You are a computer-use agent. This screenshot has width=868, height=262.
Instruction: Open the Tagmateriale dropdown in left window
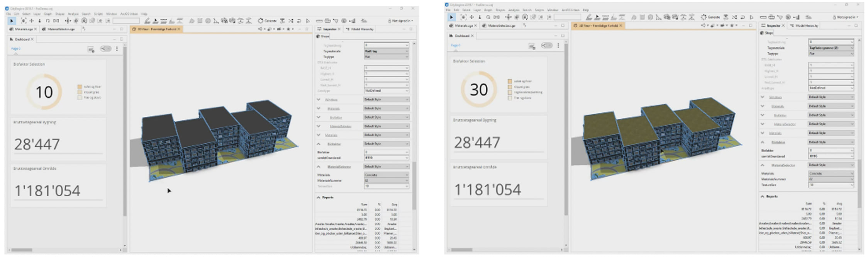click(x=386, y=51)
